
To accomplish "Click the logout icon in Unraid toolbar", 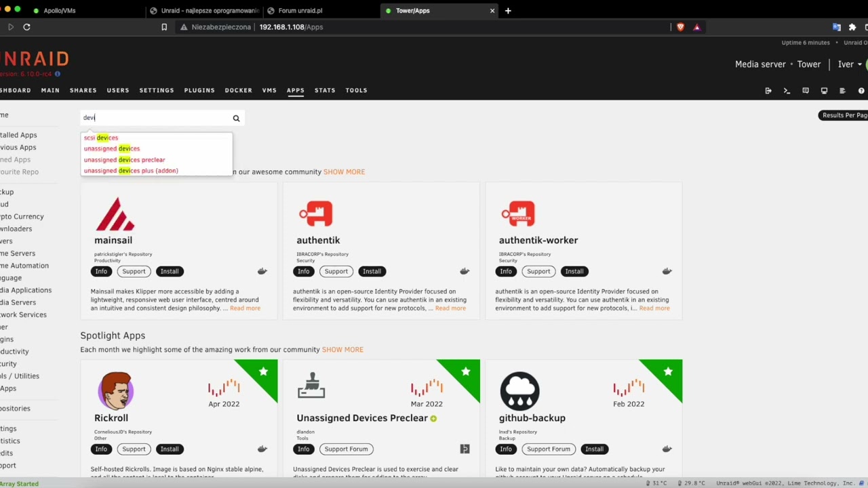I will [768, 91].
